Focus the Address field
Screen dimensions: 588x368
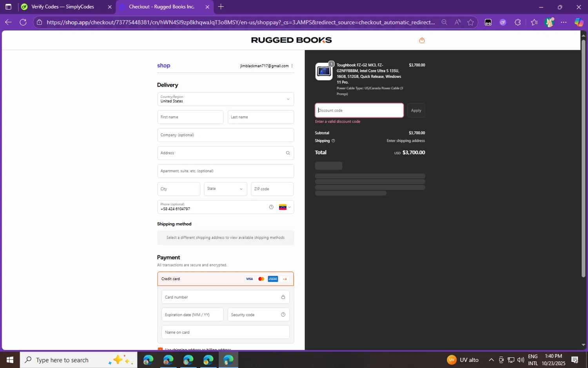coord(225,153)
